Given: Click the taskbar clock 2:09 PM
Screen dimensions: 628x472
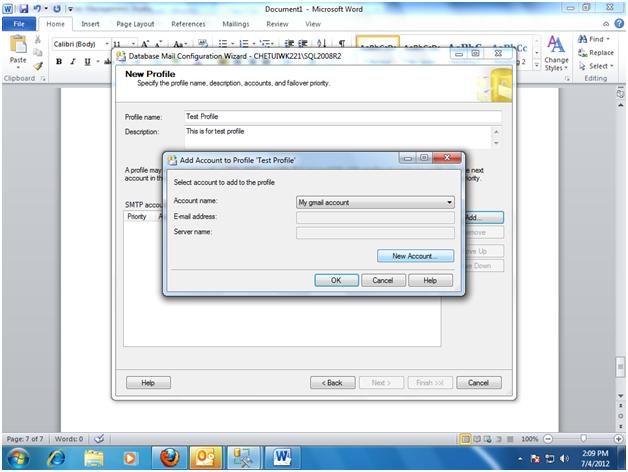Looking at the screenshot, I should (x=595, y=453).
